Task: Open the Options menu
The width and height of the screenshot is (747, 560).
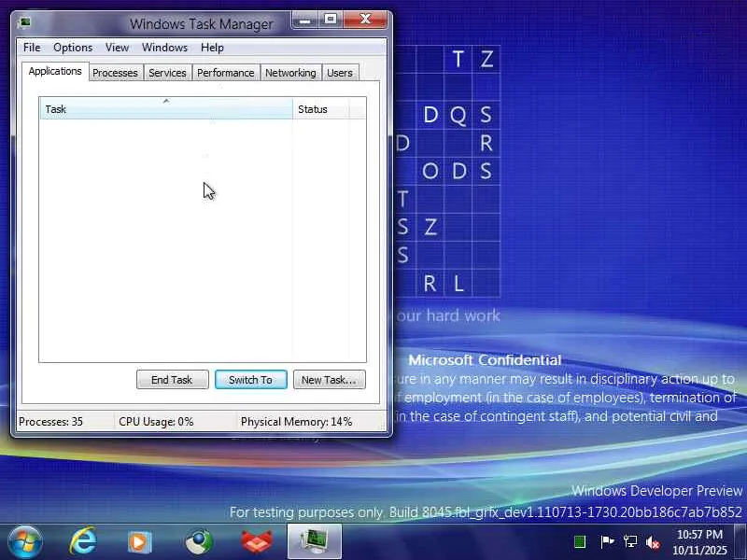Action: [73, 48]
